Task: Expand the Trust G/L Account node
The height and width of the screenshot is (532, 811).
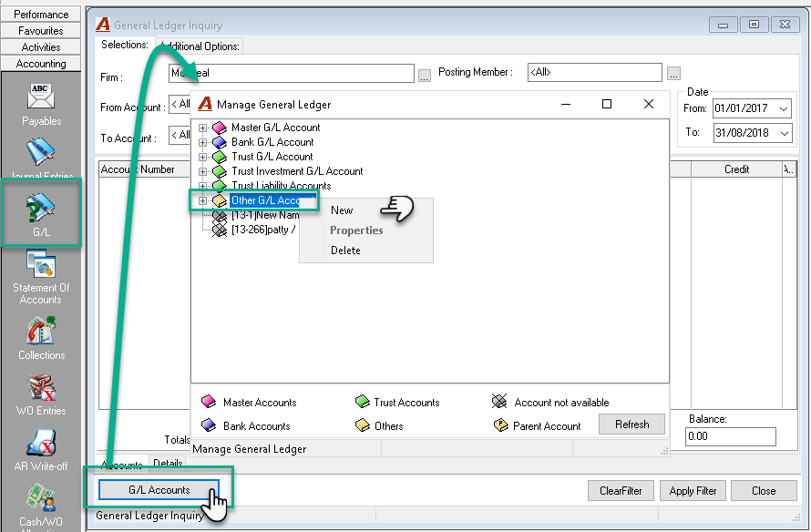Action: pyautogui.click(x=202, y=157)
